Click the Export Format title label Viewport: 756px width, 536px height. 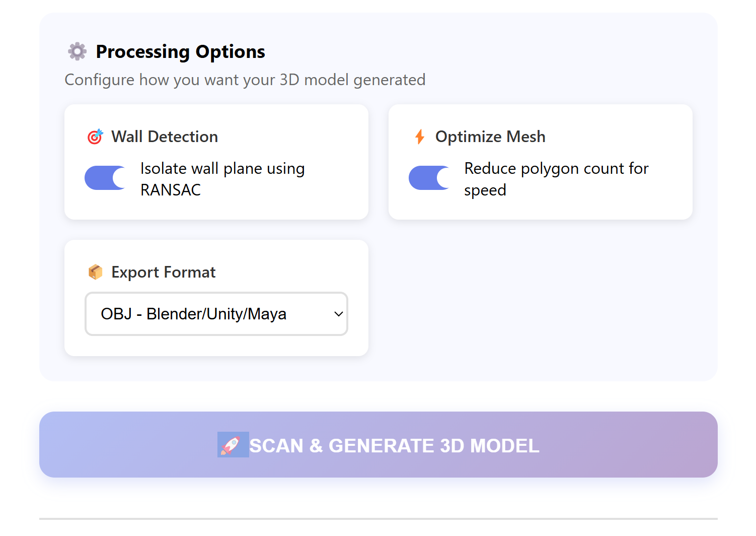(x=163, y=272)
